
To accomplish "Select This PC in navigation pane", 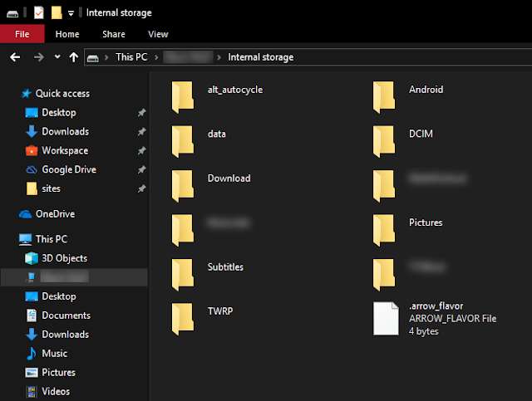I will click(52, 239).
